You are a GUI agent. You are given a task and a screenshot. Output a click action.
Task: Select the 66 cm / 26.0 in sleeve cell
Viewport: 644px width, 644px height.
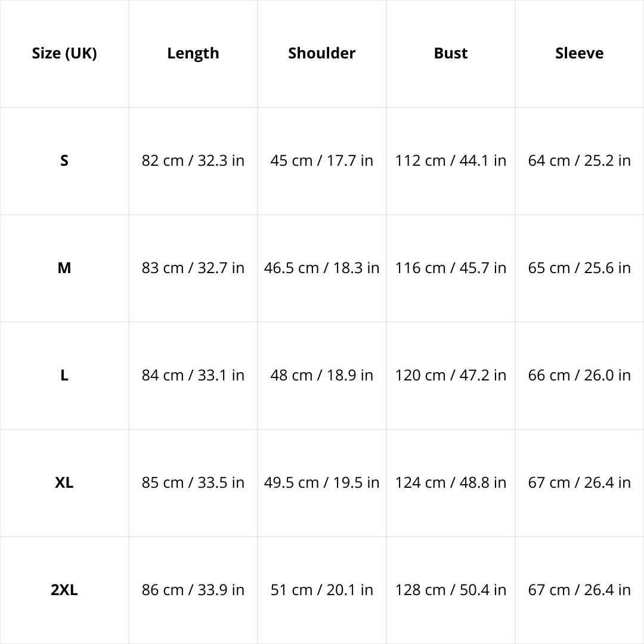(580, 375)
